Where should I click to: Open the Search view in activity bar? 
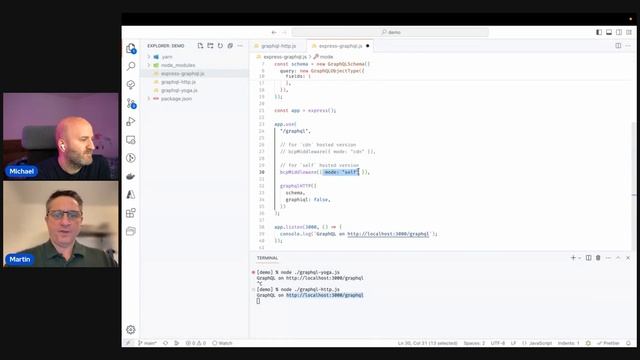(x=131, y=66)
